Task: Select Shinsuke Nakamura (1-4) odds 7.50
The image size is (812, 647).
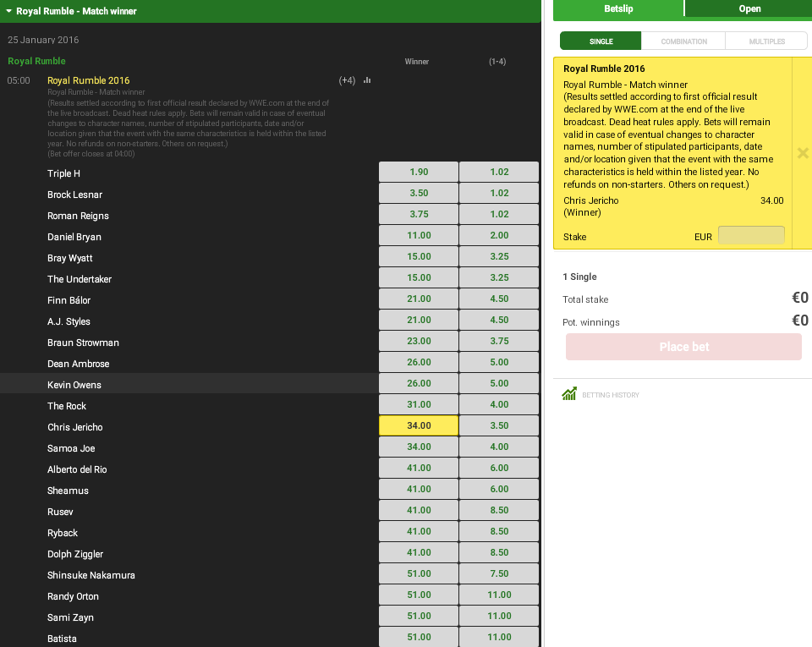Action: pos(499,574)
